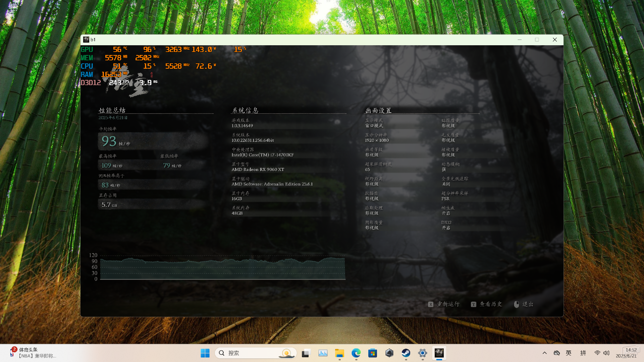Maximize the b1 window

click(x=537, y=40)
